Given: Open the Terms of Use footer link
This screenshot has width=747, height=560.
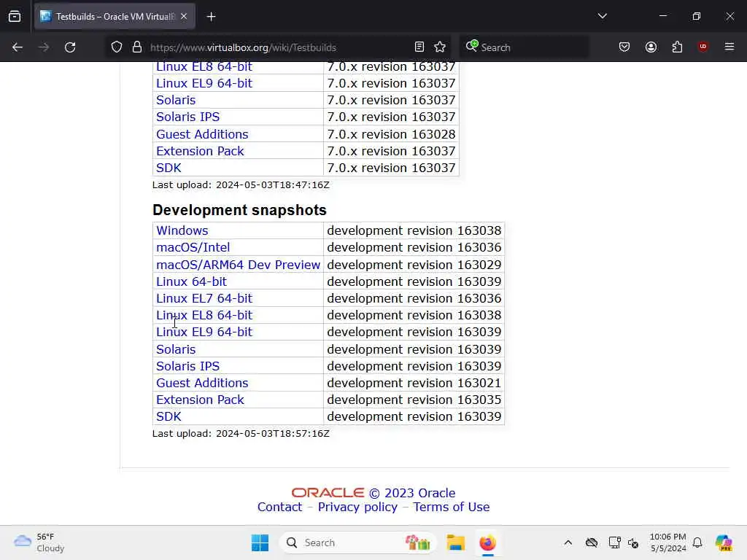Looking at the screenshot, I should [x=451, y=507].
